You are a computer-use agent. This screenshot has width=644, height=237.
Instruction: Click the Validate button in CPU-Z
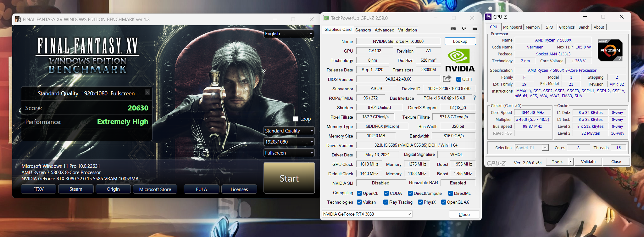(588, 162)
